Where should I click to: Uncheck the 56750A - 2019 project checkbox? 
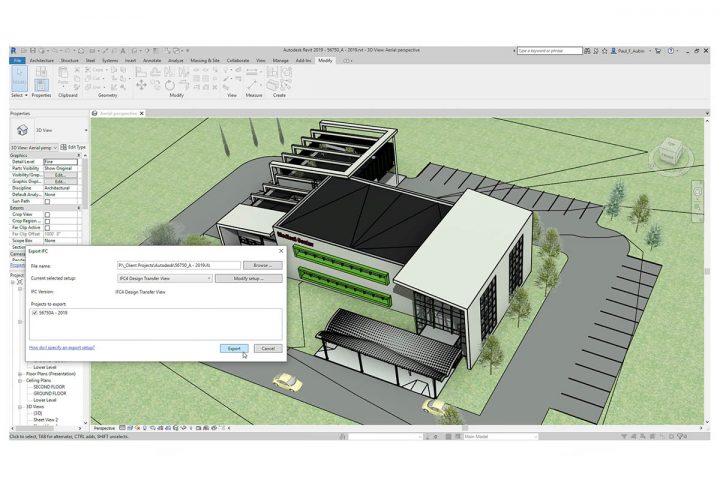click(36, 313)
